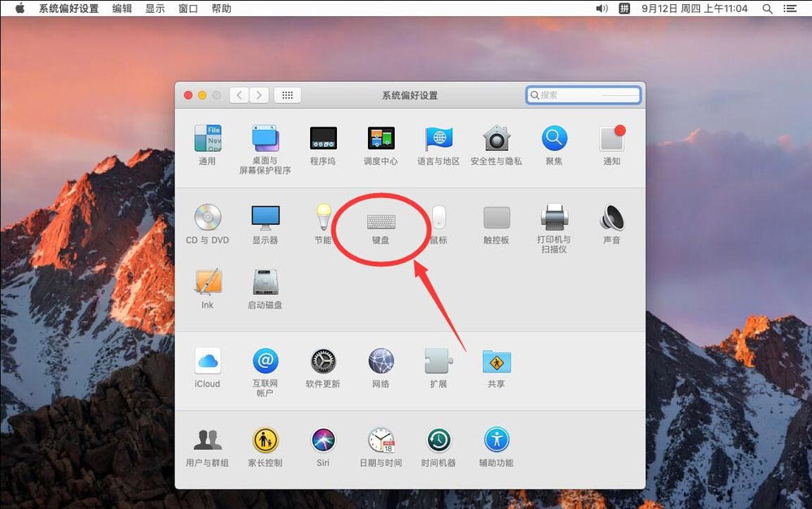
Task: Click the show-all grid view button
Action: pyautogui.click(x=287, y=94)
